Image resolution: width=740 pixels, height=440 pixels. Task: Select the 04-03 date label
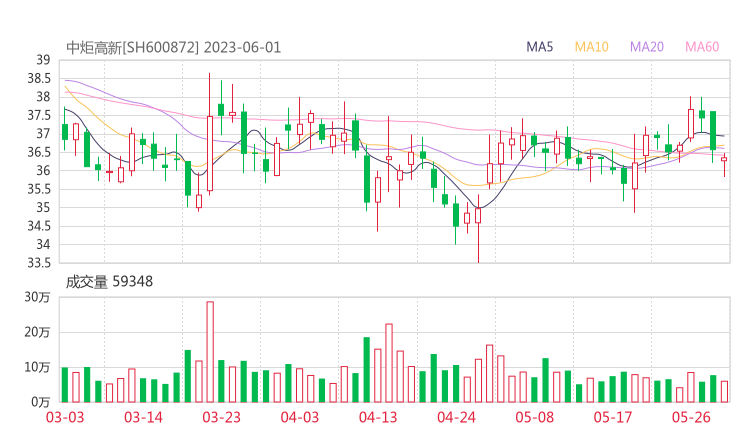(300, 417)
